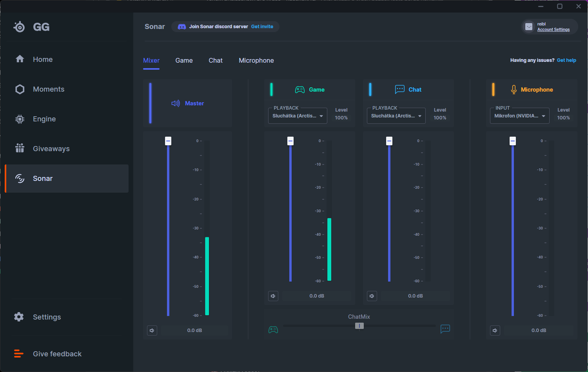The height and width of the screenshot is (372, 588).
Task: Click Game 0.0 dB value field
Action: [317, 296]
